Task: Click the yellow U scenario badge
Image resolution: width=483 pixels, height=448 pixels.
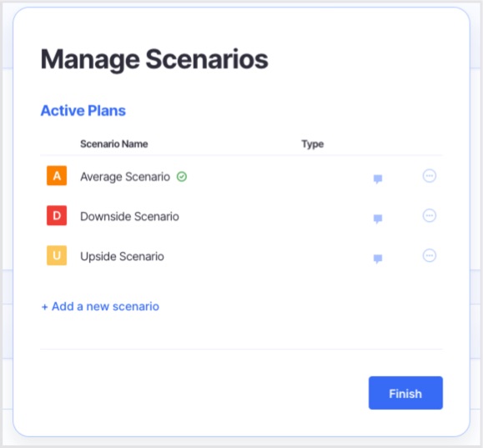Action: click(57, 255)
